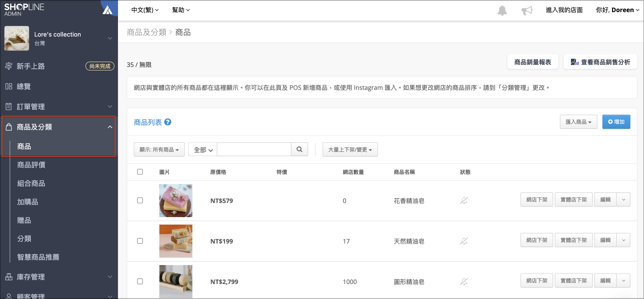Click 進入我的店面 link

pos(564,10)
